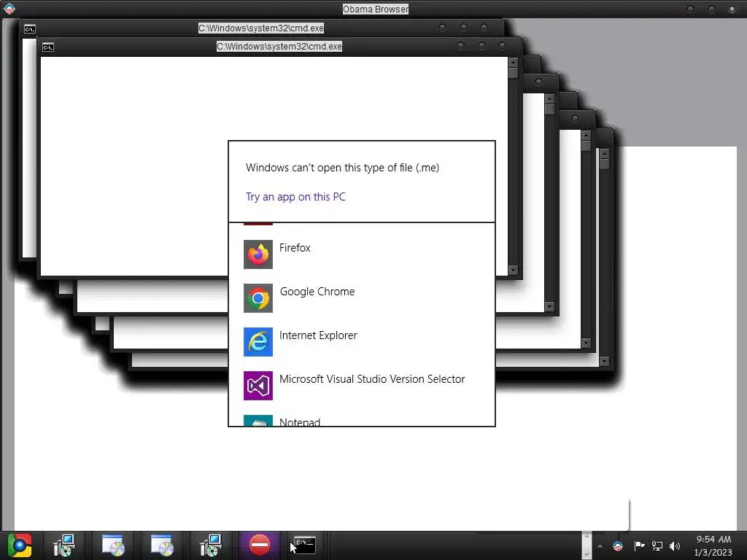Click front cmd.exe scrollbar thumb
Viewport: 747px width, 560px height.
513,73
